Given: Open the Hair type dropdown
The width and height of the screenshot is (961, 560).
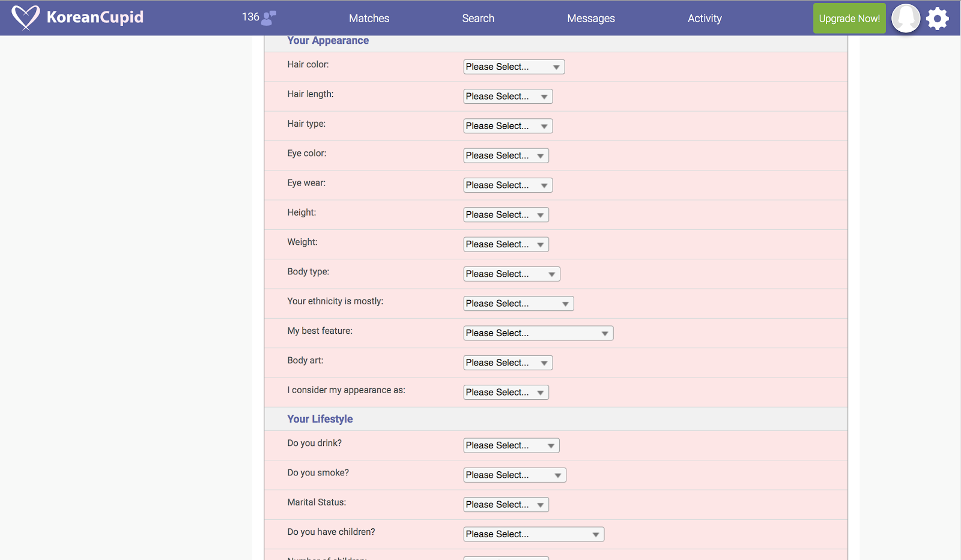Looking at the screenshot, I should (508, 126).
